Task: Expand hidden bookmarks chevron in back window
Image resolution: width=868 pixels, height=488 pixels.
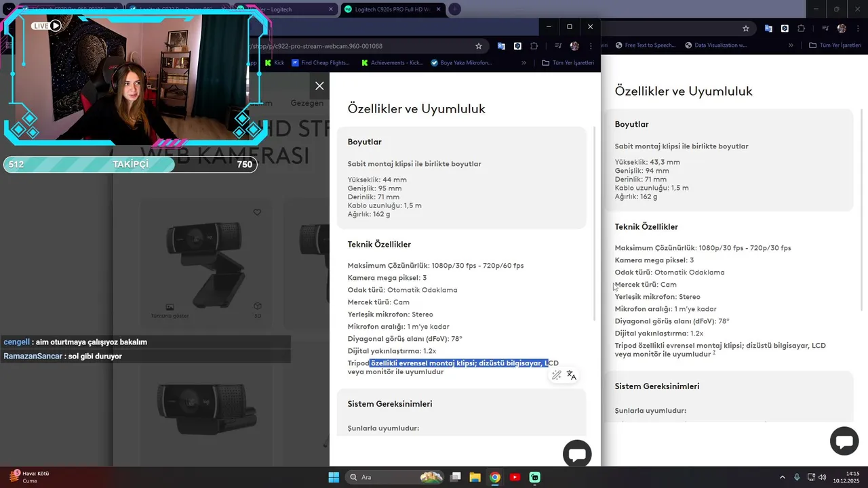Action: (791, 45)
